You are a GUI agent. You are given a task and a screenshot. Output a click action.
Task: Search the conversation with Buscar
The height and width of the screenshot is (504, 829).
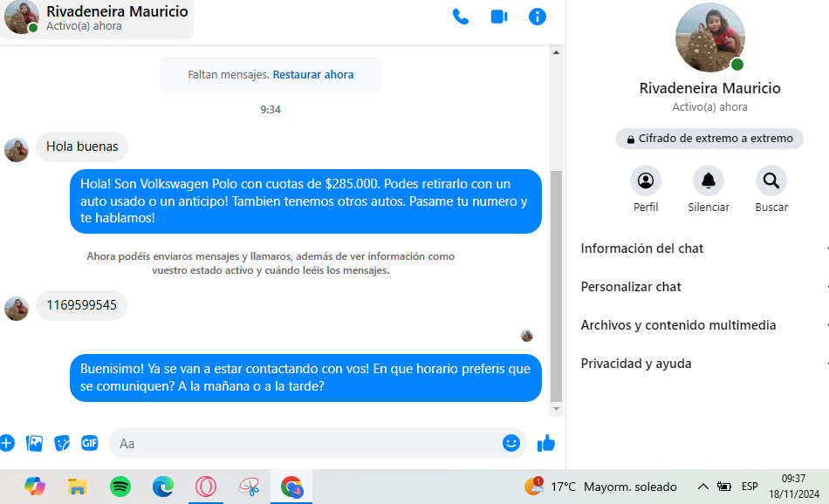pyautogui.click(x=771, y=181)
